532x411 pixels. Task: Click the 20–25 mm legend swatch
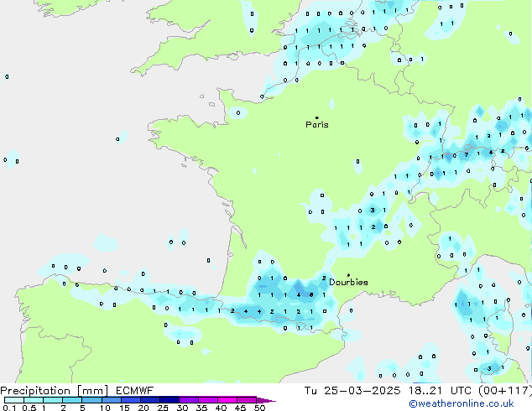coord(150,400)
